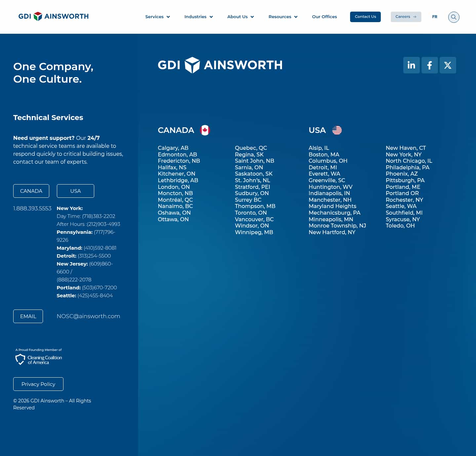This screenshot has width=476, height=456.
Task: Click the Canada flag icon
Action: pos(205,130)
